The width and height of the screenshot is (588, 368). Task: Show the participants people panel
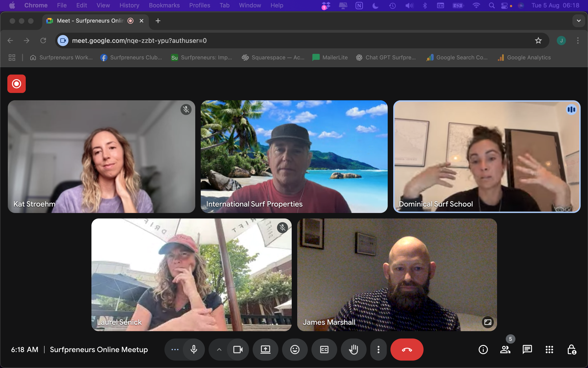click(x=505, y=349)
